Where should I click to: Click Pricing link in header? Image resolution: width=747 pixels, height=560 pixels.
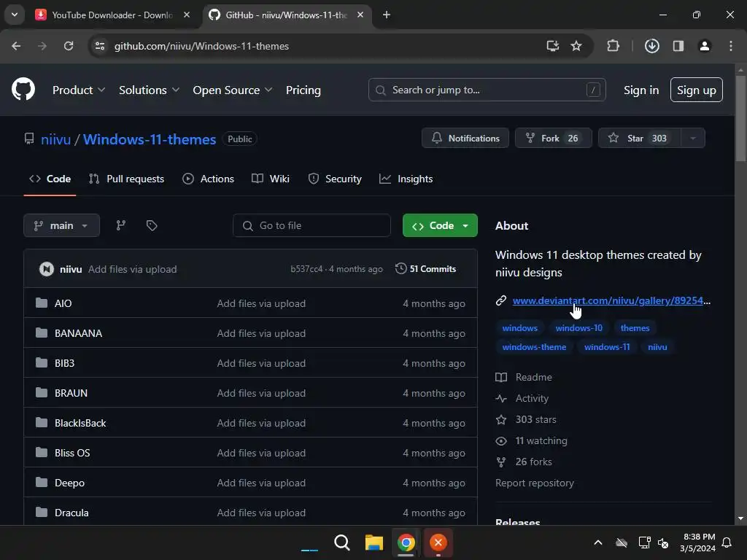point(303,90)
